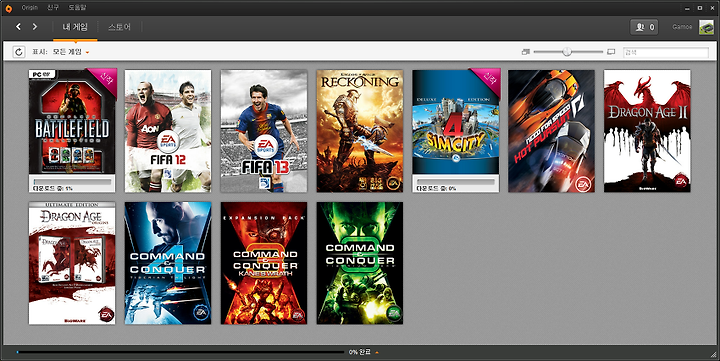The image size is (720, 361).
Task: Click the Battlefield download progress bar
Action: tap(72, 182)
